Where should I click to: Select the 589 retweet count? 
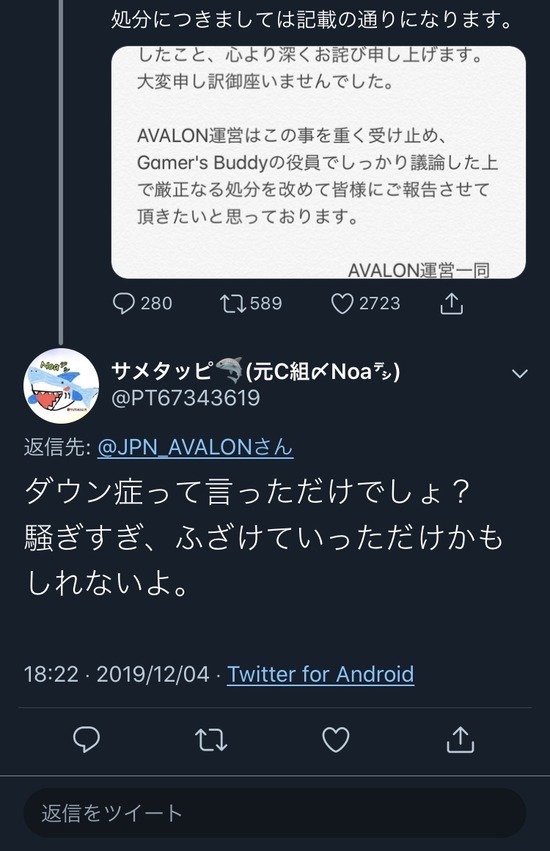[266, 303]
